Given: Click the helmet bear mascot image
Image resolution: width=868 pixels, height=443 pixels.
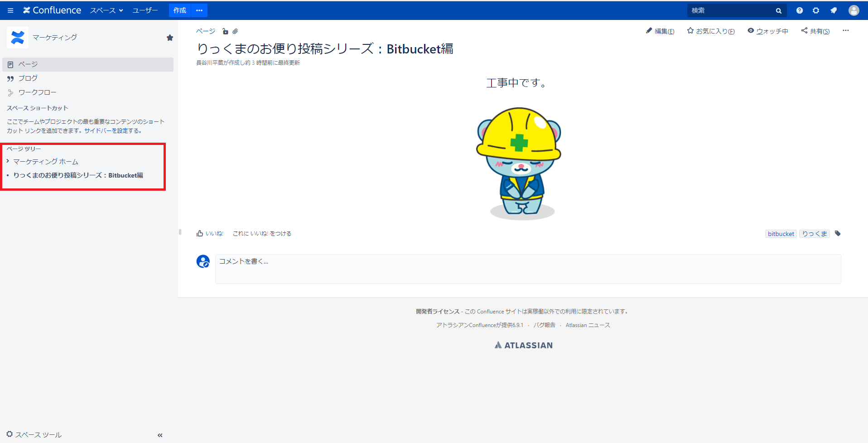Looking at the screenshot, I should tap(519, 164).
